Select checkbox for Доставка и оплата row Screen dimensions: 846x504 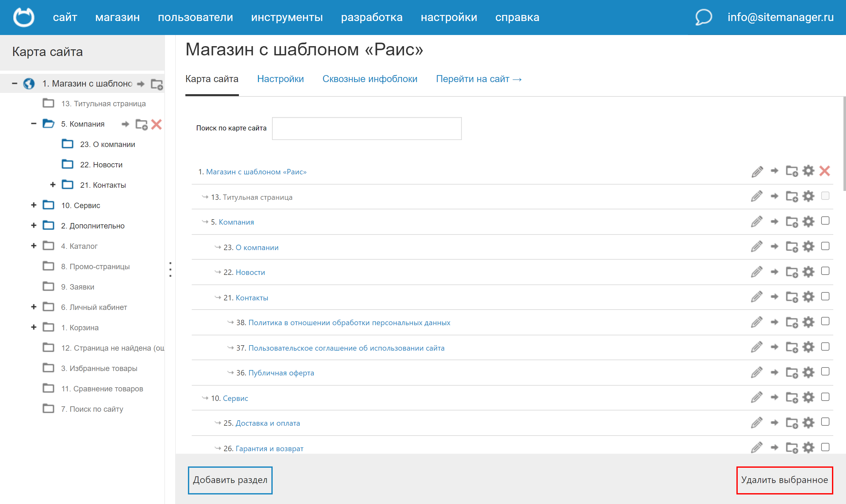point(825,422)
